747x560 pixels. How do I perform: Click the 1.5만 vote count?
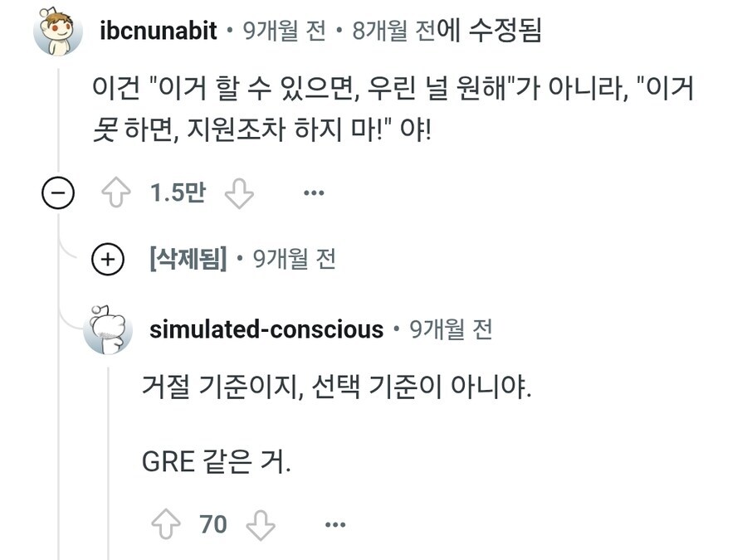pos(177,194)
